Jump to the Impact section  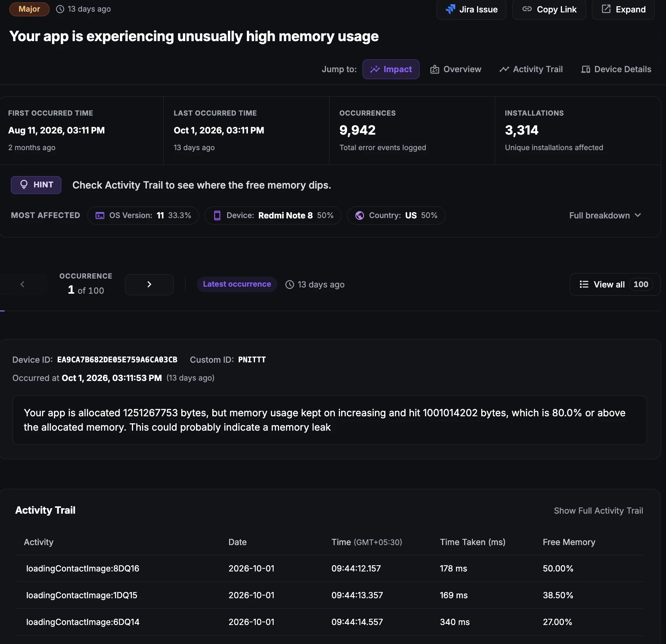click(x=391, y=69)
